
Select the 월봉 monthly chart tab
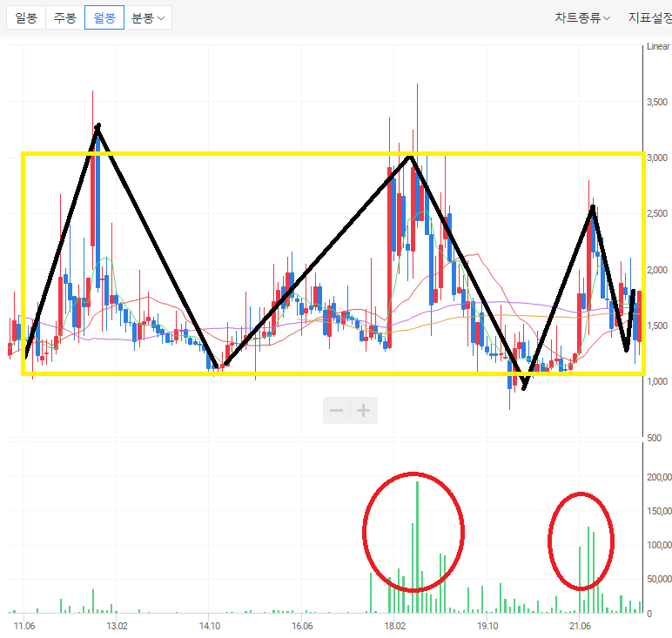104,17
